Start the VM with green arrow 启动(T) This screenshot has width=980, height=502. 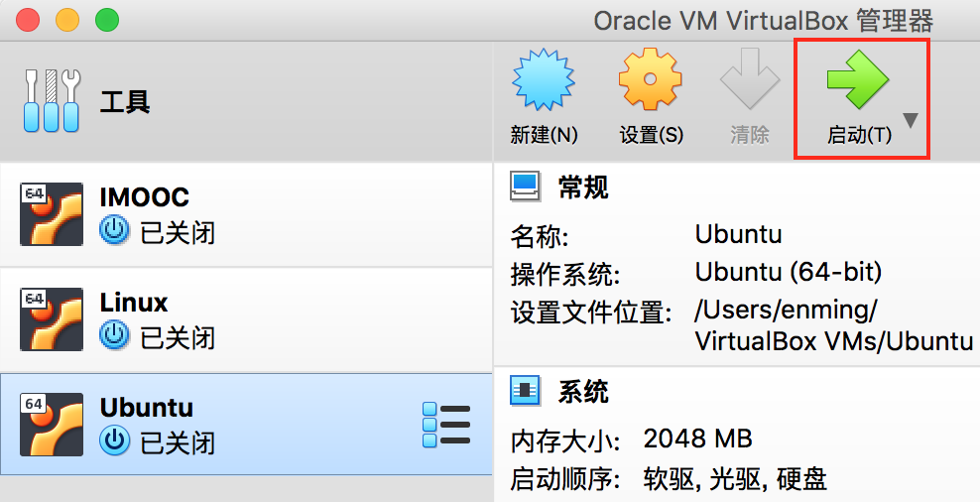(x=857, y=80)
